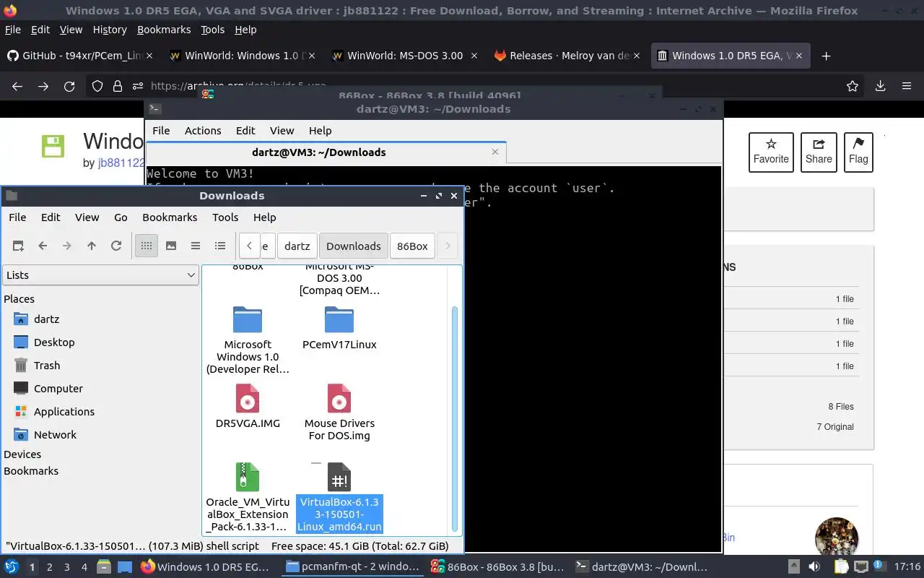Click network icon in system tray
Image resolution: width=924 pixels, height=578 pixels.
click(860, 567)
